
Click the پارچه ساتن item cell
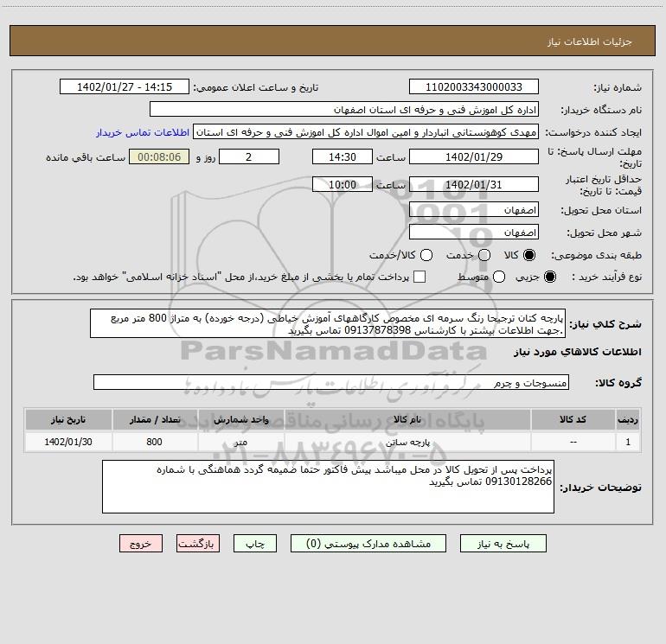(407, 442)
